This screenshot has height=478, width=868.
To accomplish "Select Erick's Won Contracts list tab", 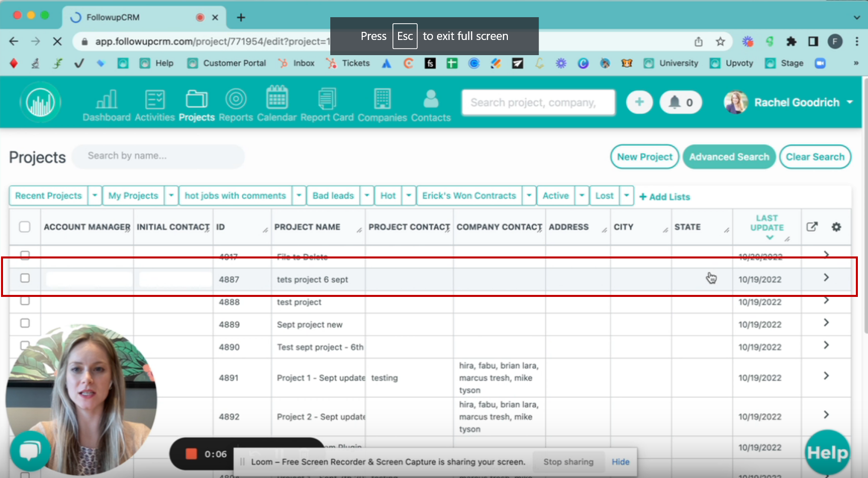I will (x=469, y=196).
